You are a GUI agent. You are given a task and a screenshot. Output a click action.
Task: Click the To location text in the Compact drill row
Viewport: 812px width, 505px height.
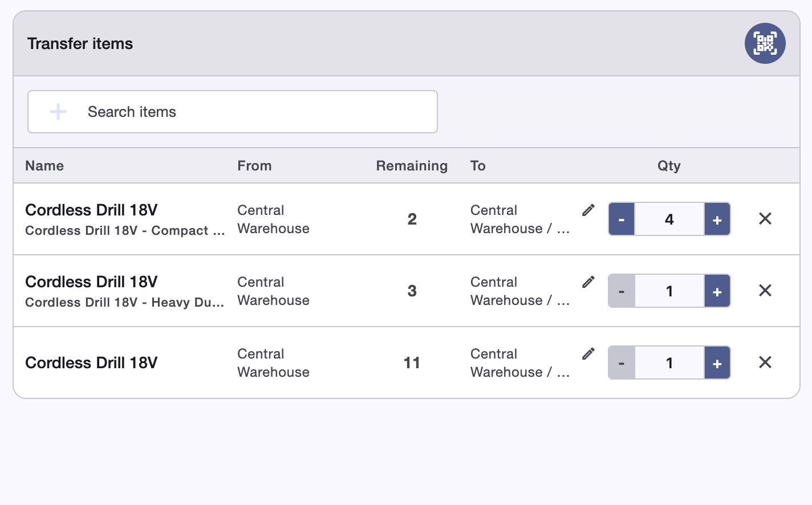[520, 219]
